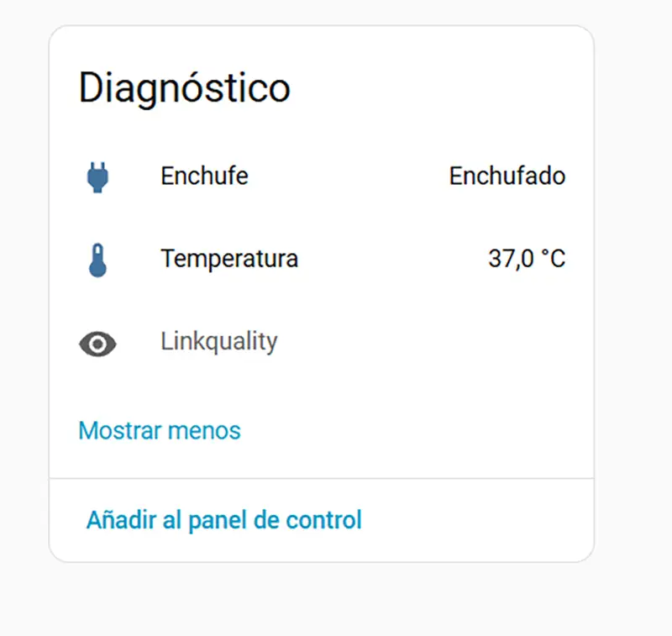The image size is (672, 636).
Task: Open the Enchufe entity via its plug icon
Action: pos(97,176)
